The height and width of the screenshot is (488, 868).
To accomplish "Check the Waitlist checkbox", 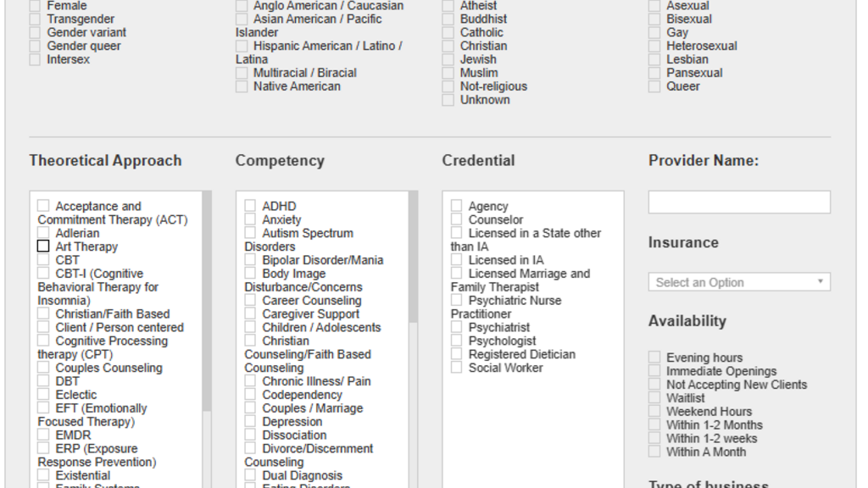I will point(654,397).
